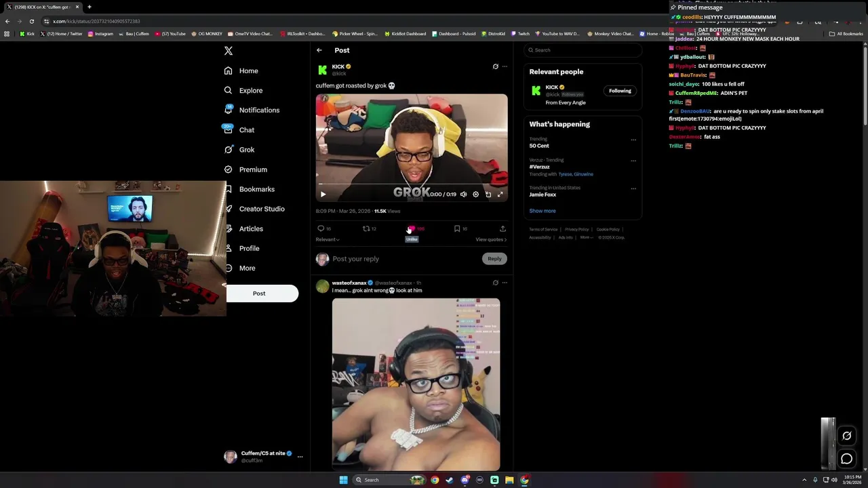This screenshot has width=868, height=488.
Task: Toggle picture-in-picture on the video
Action: (488, 195)
